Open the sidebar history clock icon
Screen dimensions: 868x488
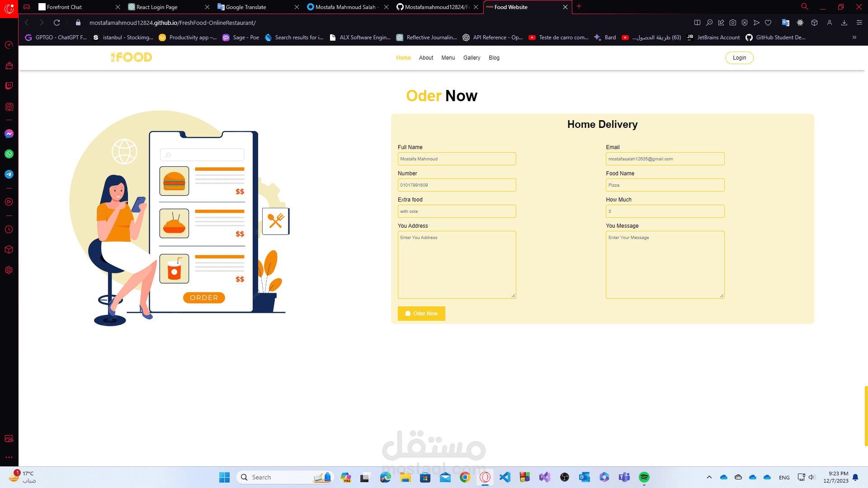coord(9,230)
